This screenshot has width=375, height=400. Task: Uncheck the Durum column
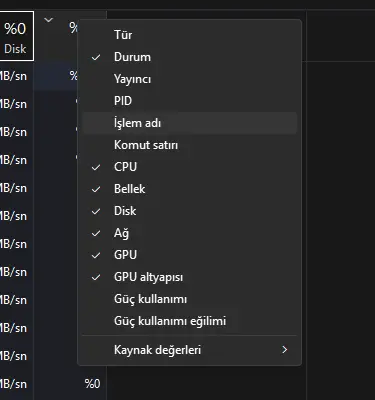click(x=189, y=57)
